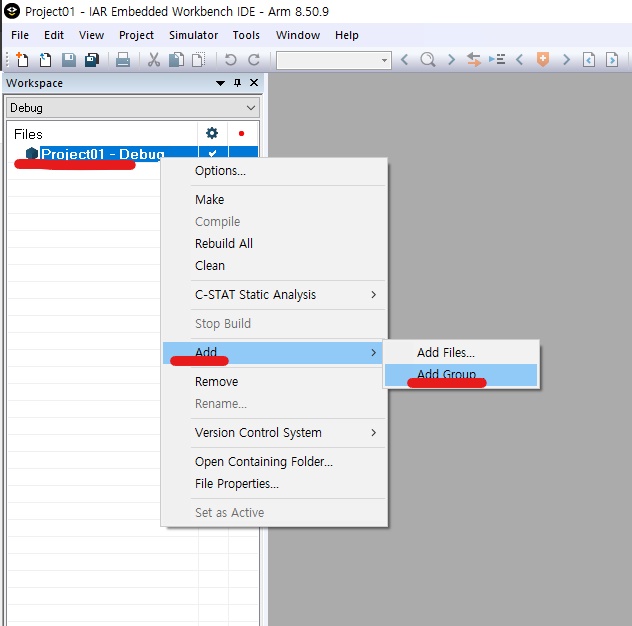Open the Workspace panel dropdown arrow
632x626 pixels.
(x=220, y=83)
